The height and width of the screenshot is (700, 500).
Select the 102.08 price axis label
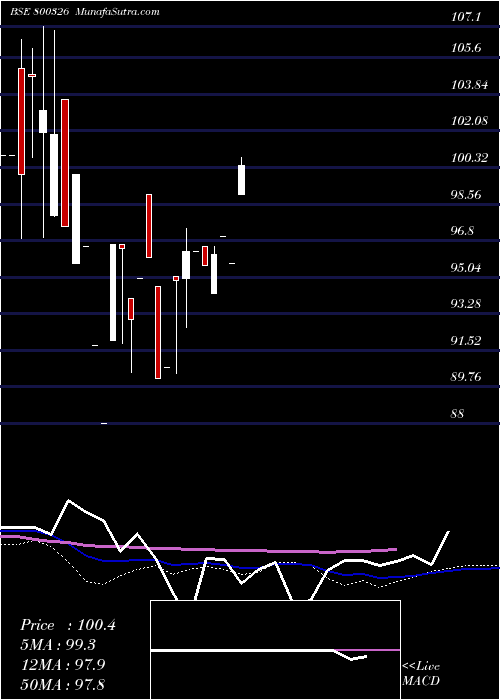tap(469, 121)
